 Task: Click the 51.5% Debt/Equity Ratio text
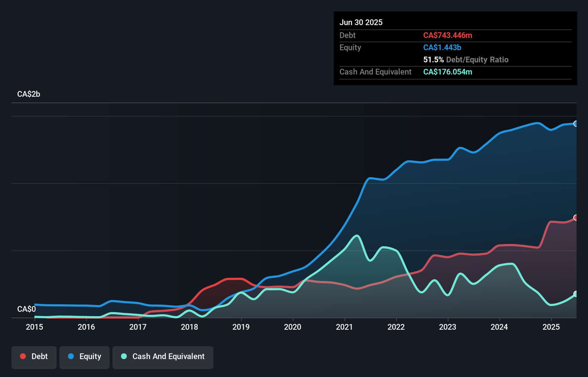coord(466,59)
